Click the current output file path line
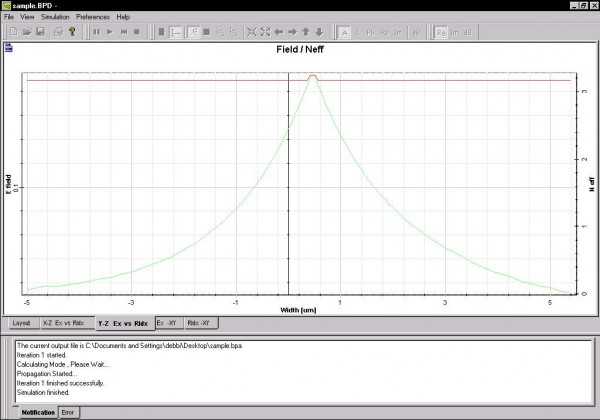The width and height of the screenshot is (600, 420). click(129, 345)
